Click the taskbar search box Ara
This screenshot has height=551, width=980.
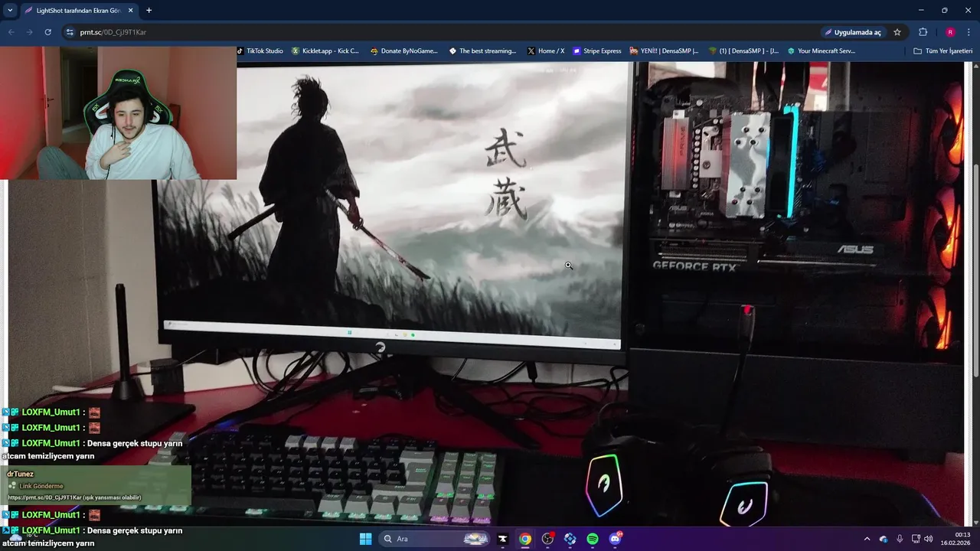point(434,539)
